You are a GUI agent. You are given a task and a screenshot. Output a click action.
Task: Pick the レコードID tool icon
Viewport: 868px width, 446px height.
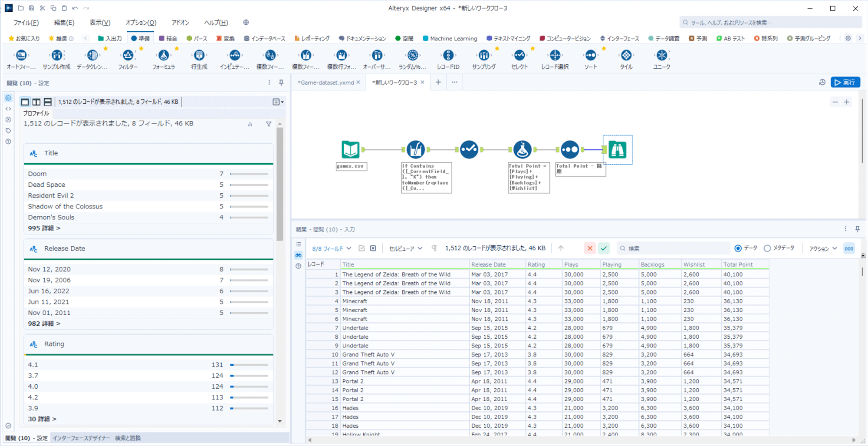click(448, 55)
